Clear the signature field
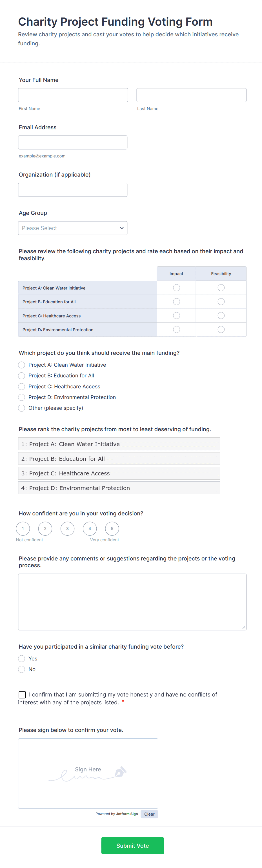Image resolution: width=262 pixels, height=868 pixels. pyautogui.click(x=149, y=814)
